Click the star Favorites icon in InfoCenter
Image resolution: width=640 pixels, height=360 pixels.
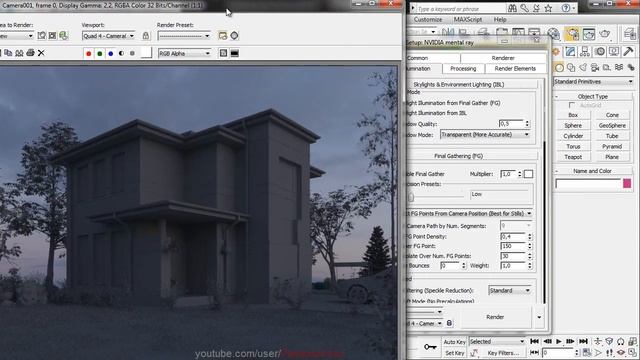[x=549, y=8]
